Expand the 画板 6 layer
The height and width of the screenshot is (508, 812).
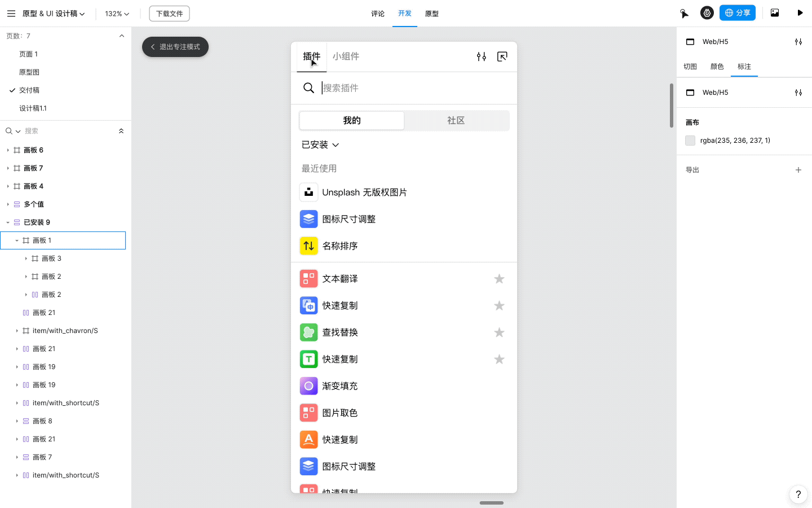(8, 150)
